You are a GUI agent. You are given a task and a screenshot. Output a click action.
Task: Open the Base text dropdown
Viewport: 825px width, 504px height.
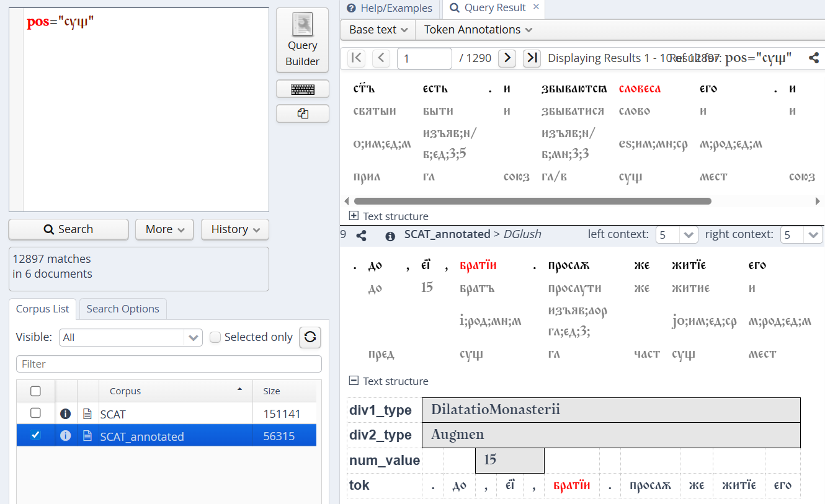[x=378, y=30]
